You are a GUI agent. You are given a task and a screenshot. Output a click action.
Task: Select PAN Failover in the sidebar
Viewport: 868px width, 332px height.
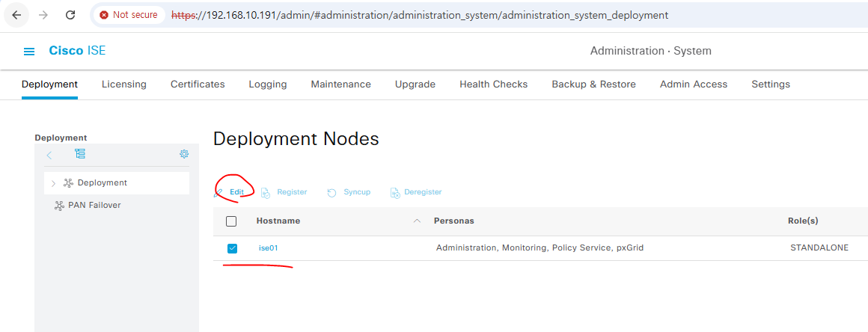(94, 206)
